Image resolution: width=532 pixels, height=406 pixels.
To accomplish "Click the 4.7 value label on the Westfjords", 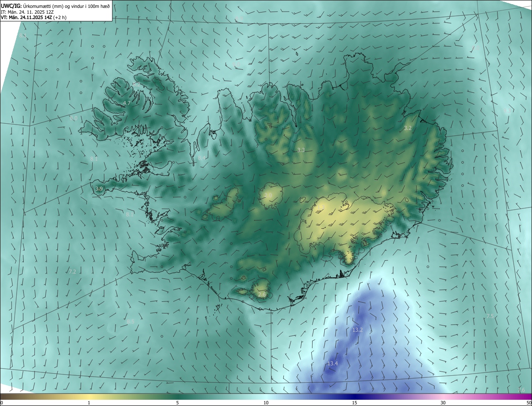I will pos(127,103).
